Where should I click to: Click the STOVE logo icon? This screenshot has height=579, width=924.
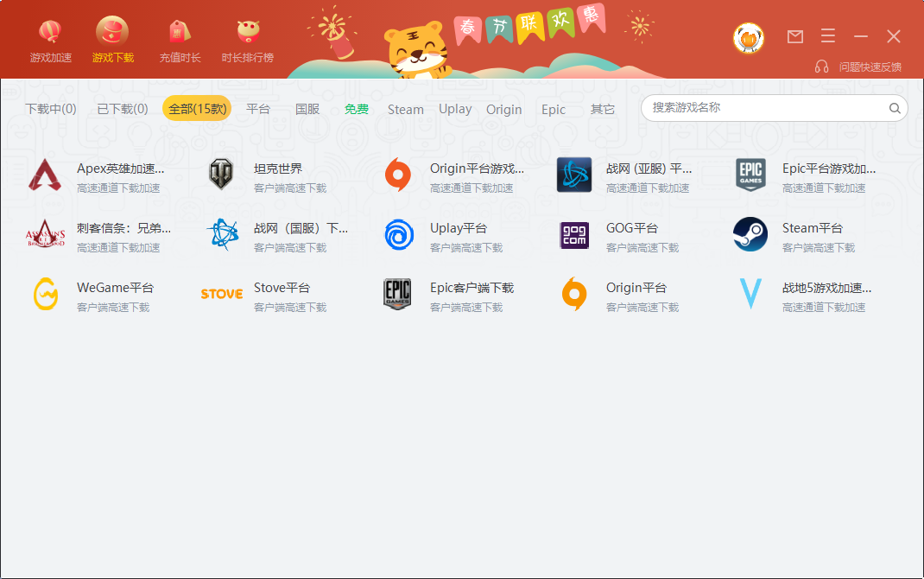222,294
